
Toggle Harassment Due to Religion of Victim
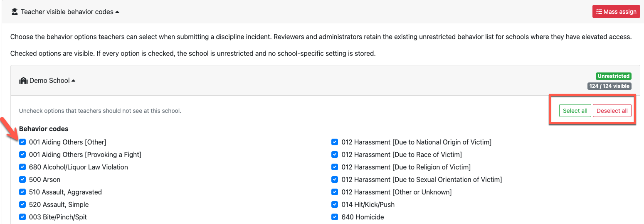(335, 167)
